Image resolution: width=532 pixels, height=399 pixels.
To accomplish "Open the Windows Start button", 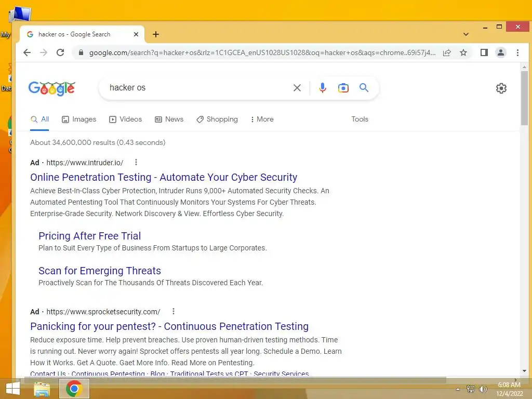I will tap(13, 389).
